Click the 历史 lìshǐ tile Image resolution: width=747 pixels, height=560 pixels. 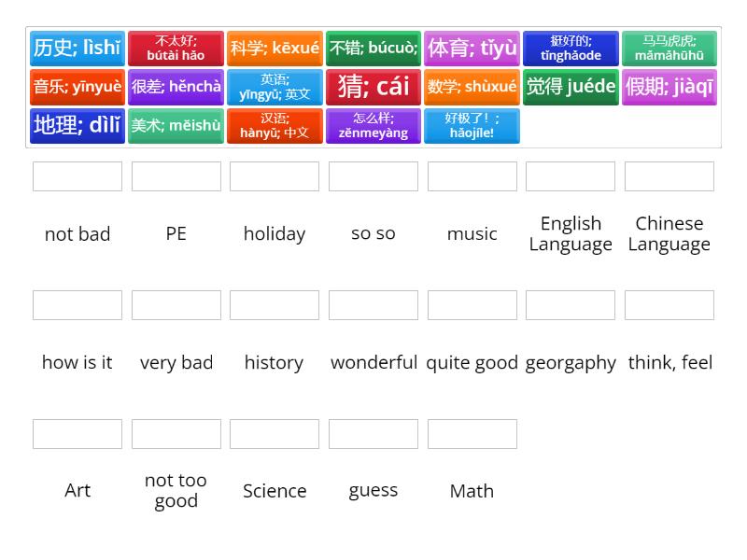(x=77, y=49)
